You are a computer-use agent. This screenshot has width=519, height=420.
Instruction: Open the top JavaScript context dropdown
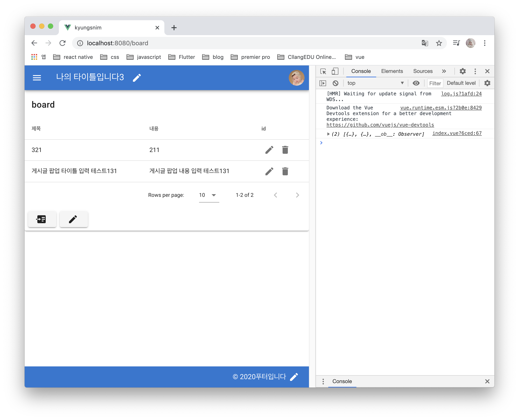pyautogui.click(x=375, y=83)
